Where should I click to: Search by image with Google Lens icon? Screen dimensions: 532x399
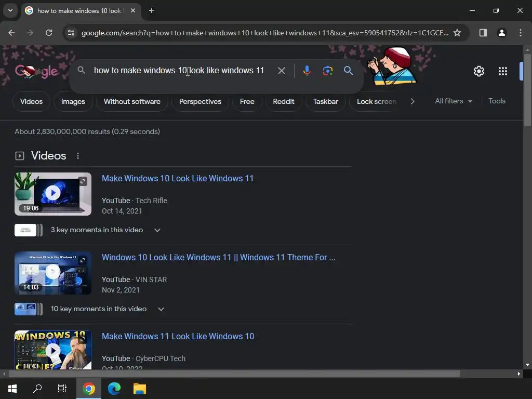click(x=327, y=71)
